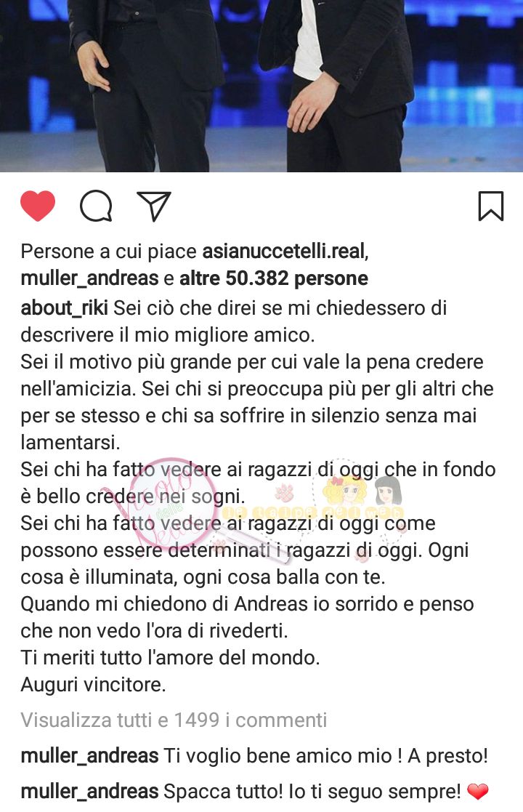The height and width of the screenshot is (812, 523).
Task: Open comments with the speech bubble icon
Action: (96, 206)
